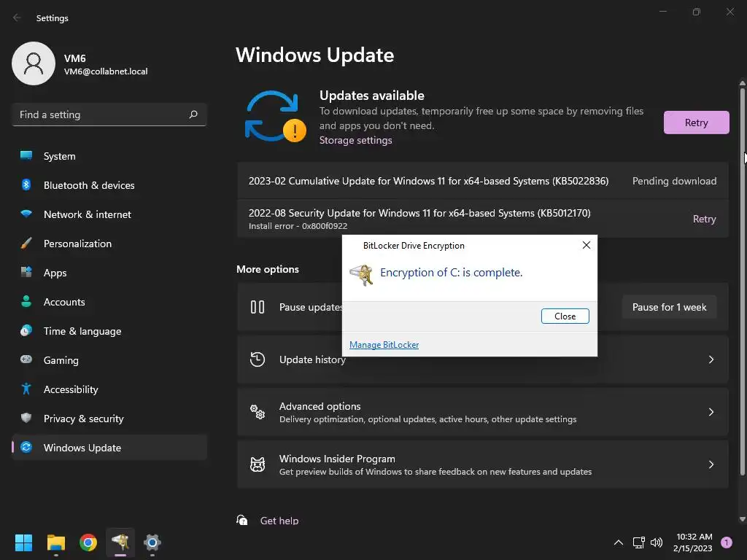Open the clock showing 10:32 AM
The height and width of the screenshot is (560, 747).
tap(693, 542)
